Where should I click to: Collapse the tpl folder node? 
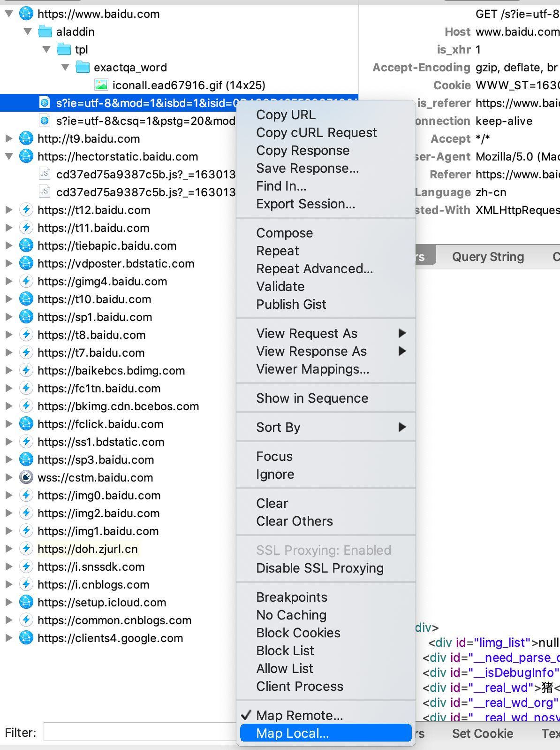46,49
